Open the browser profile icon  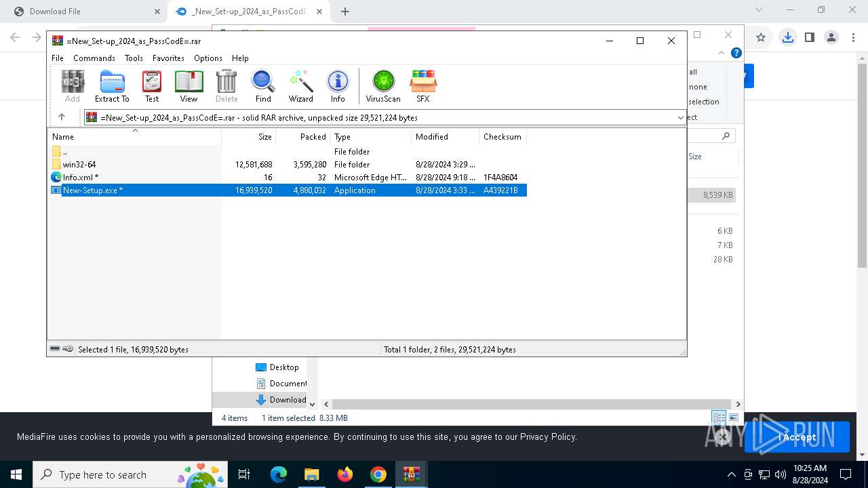(831, 38)
